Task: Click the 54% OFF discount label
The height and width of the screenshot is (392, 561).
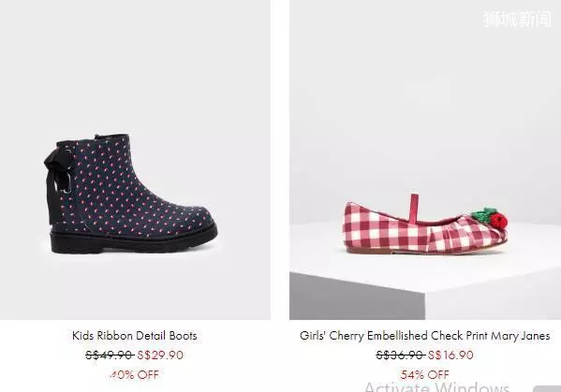Action: point(424,374)
